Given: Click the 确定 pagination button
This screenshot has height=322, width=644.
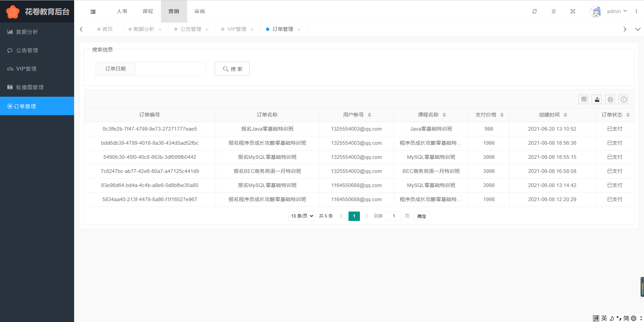Looking at the screenshot, I should click(422, 216).
